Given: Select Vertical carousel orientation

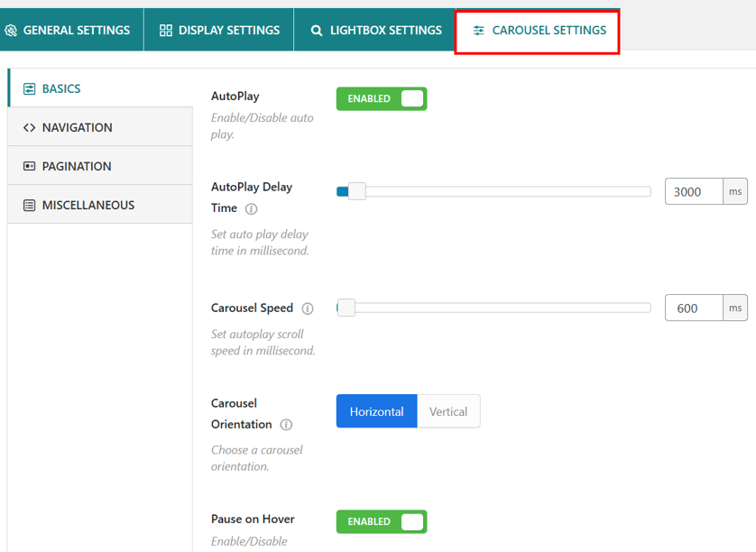Looking at the screenshot, I should [x=448, y=410].
